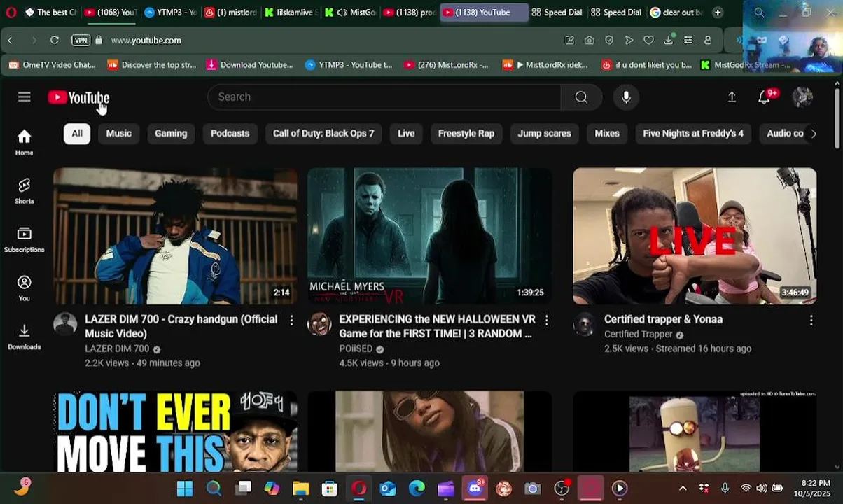
Task: Open options for Crazy handgun video
Action: tap(291, 321)
